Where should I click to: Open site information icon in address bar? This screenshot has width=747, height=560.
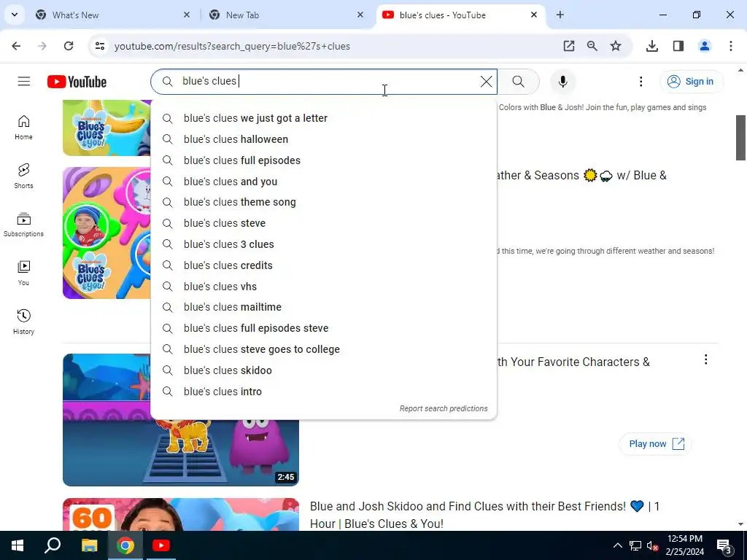point(99,46)
